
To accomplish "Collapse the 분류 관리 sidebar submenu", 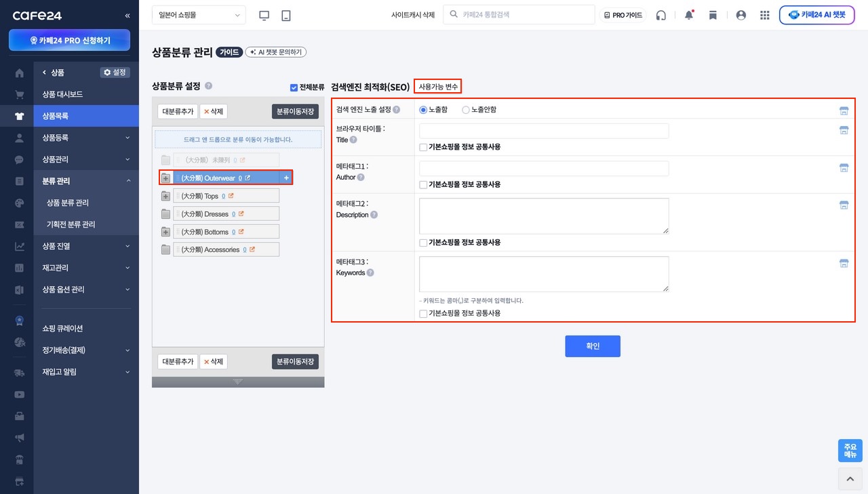I will coord(127,181).
